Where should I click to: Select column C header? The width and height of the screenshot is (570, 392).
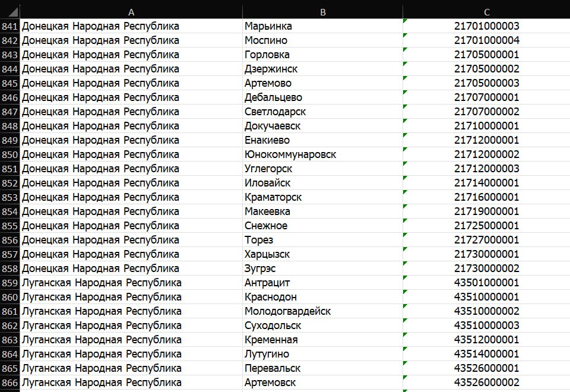(x=486, y=12)
